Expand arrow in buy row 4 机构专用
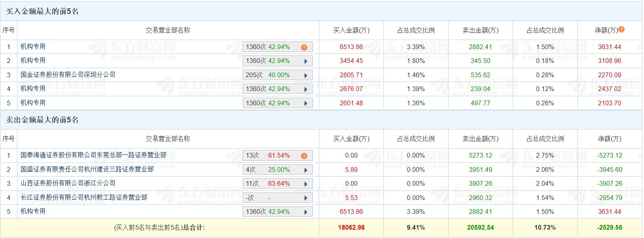The height and width of the screenshot is (238, 644). pos(306,89)
